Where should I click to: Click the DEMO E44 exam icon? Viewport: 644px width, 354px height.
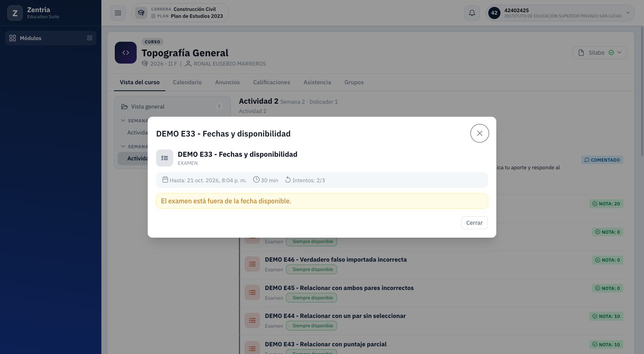click(x=252, y=320)
